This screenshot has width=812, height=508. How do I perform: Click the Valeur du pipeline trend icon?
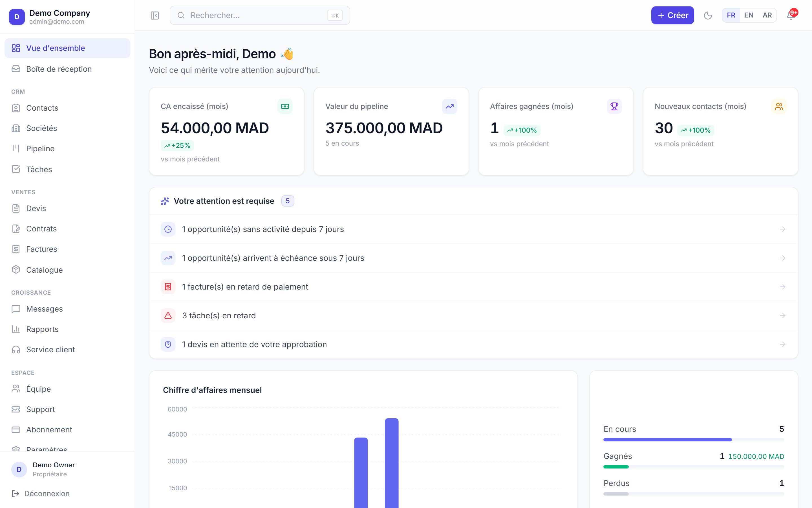(450, 106)
